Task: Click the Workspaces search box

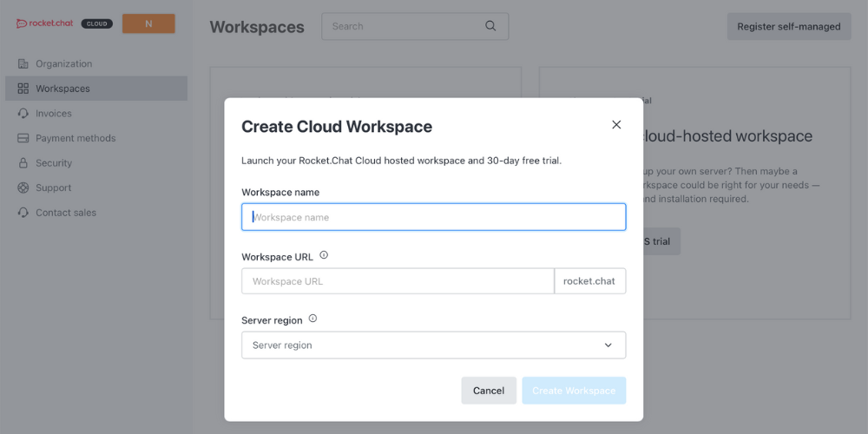Action: [x=415, y=26]
